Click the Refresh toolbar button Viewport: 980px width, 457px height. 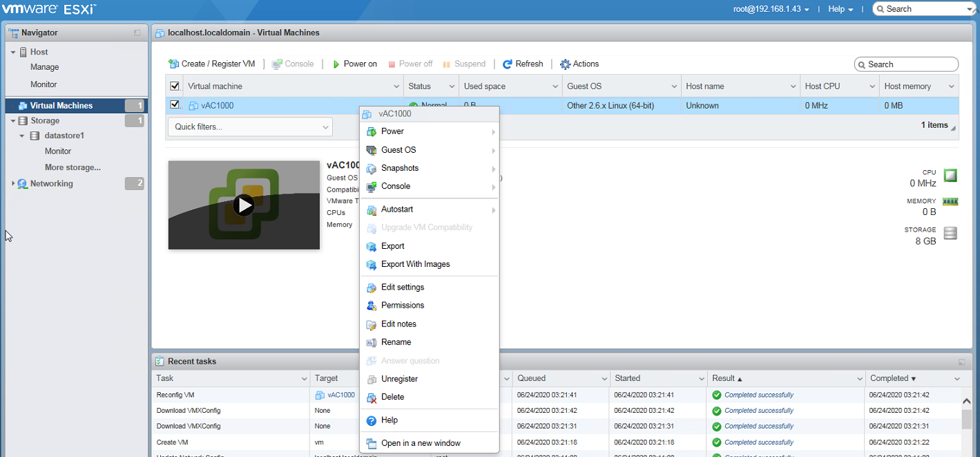523,64
